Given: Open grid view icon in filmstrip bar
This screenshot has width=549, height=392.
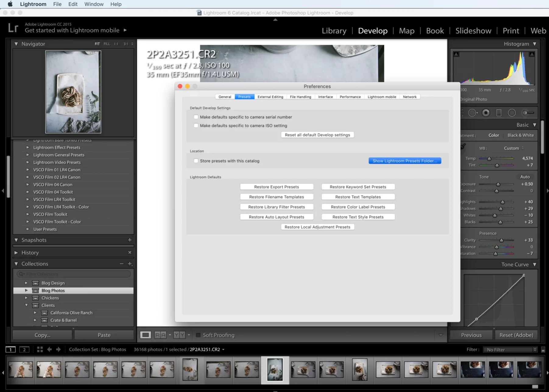Looking at the screenshot, I should (40, 349).
